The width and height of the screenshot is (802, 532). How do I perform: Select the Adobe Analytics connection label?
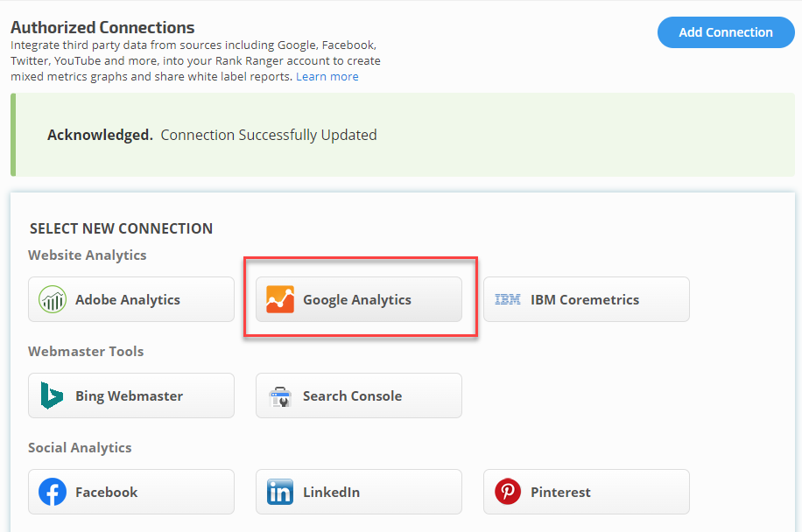(128, 299)
